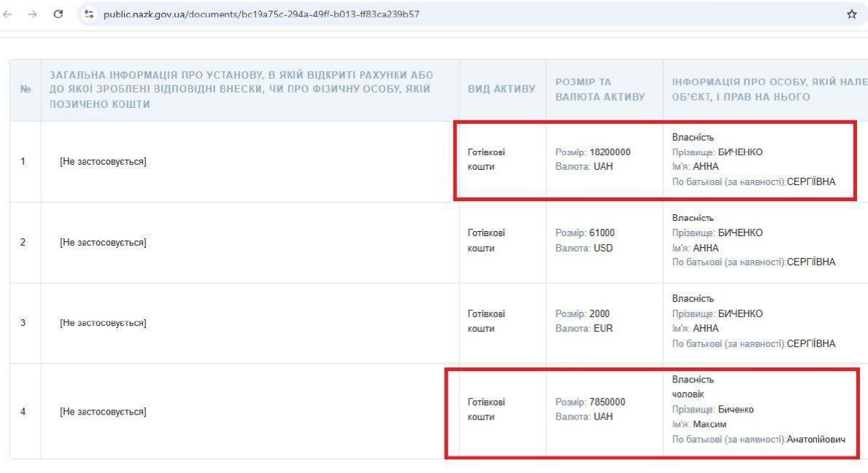Click the public.nazk.gov.ua address bar
Viewport: 868px width, 473px height.
pyautogui.click(x=261, y=14)
